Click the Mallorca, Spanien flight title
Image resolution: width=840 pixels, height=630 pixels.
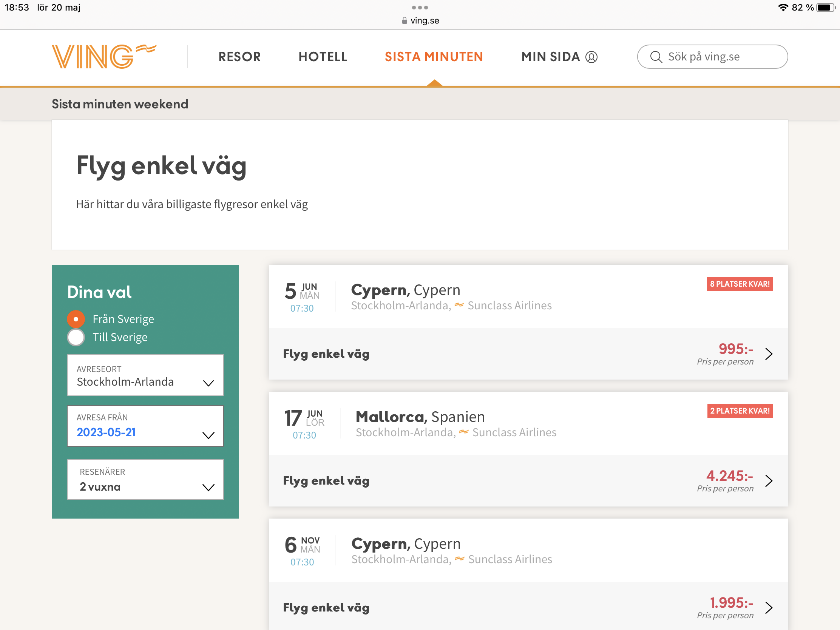pos(420,417)
